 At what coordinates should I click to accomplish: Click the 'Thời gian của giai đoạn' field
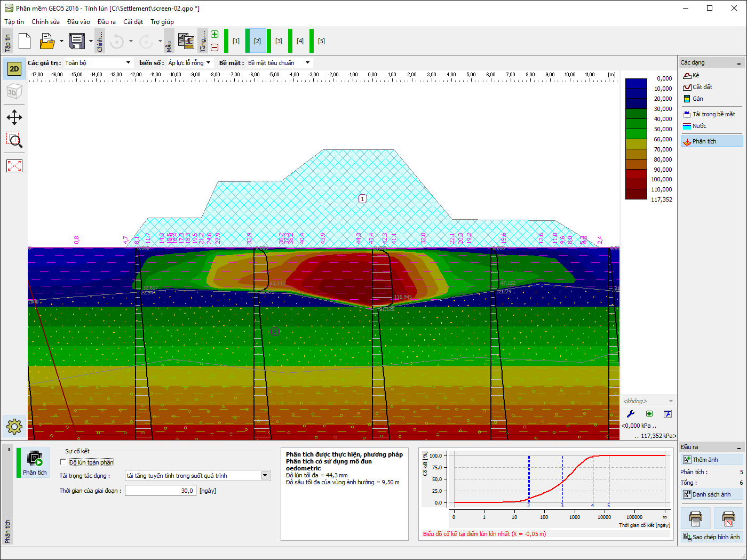pyautogui.click(x=160, y=491)
